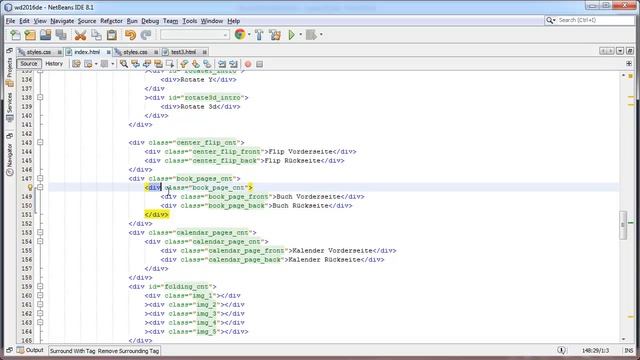Screen dimensions: 640x360
Task: Open the Refactor menu
Action: (111, 21)
